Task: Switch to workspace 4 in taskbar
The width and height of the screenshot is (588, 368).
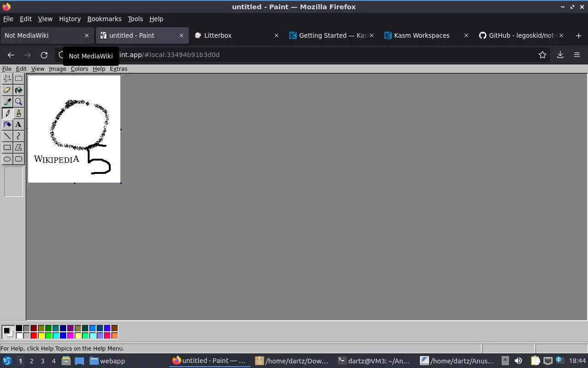Action: pos(53,361)
